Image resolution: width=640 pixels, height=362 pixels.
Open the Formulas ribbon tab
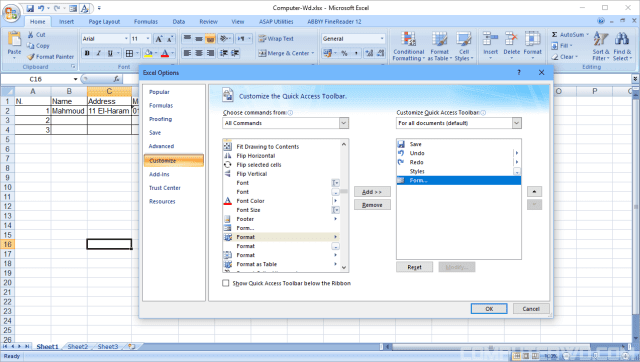[146, 22]
